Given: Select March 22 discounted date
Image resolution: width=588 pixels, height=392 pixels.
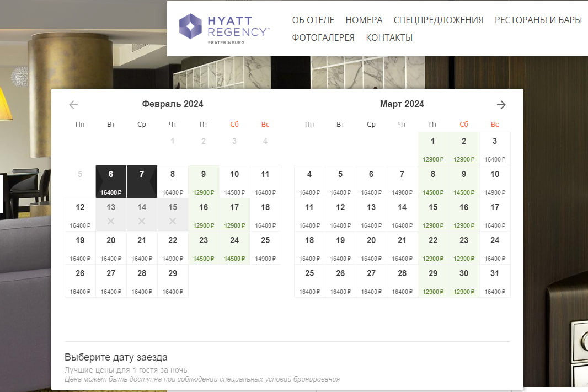Looking at the screenshot, I should [x=433, y=248].
